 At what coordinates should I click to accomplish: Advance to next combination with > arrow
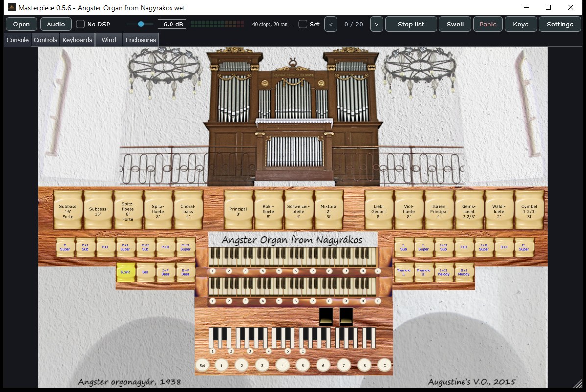pos(377,24)
